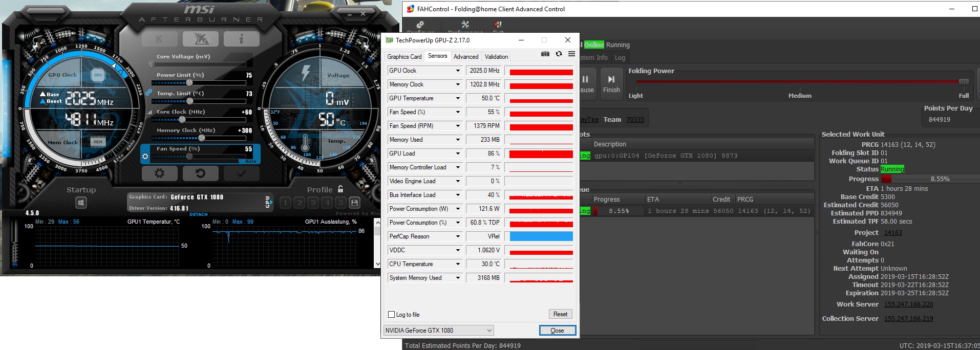Toggle the Profile lock icon
This screenshot has width=980, height=350.
[340, 189]
